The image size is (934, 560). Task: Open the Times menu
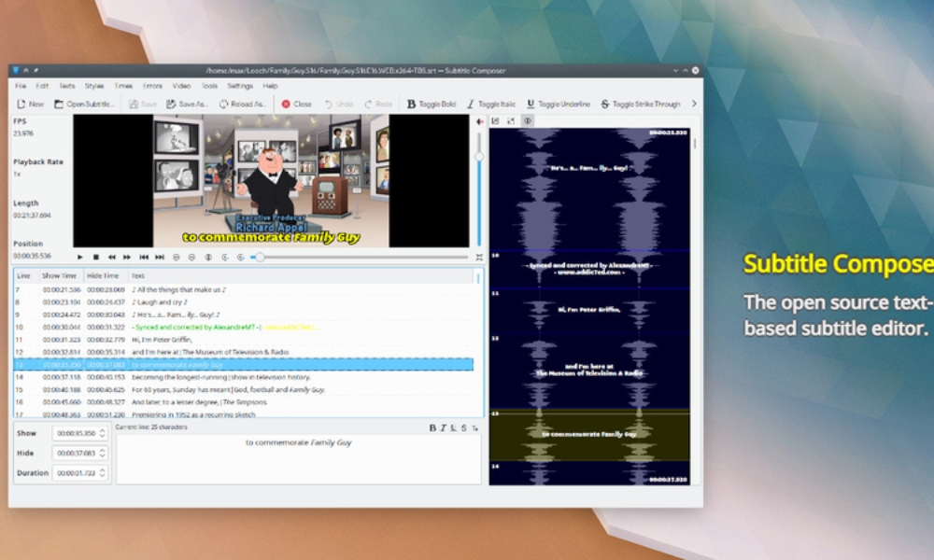point(123,86)
